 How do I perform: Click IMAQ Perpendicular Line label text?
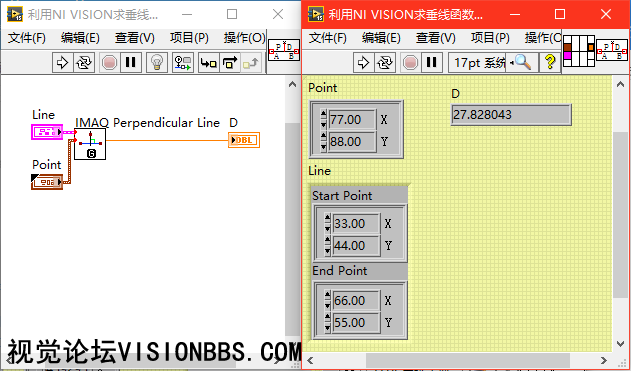pos(147,123)
